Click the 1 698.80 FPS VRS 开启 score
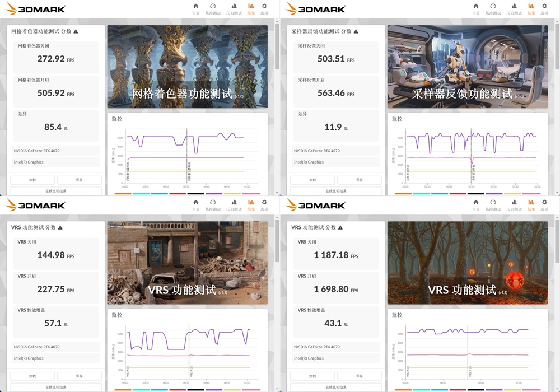This screenshot has width=560, height=392. click(336, 289)
